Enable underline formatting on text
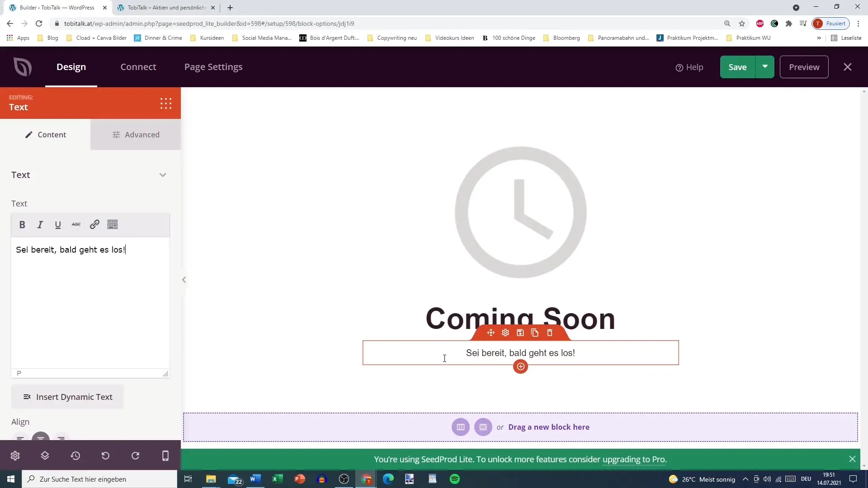Viewport: 868px width, 488px height. [58, 225]
